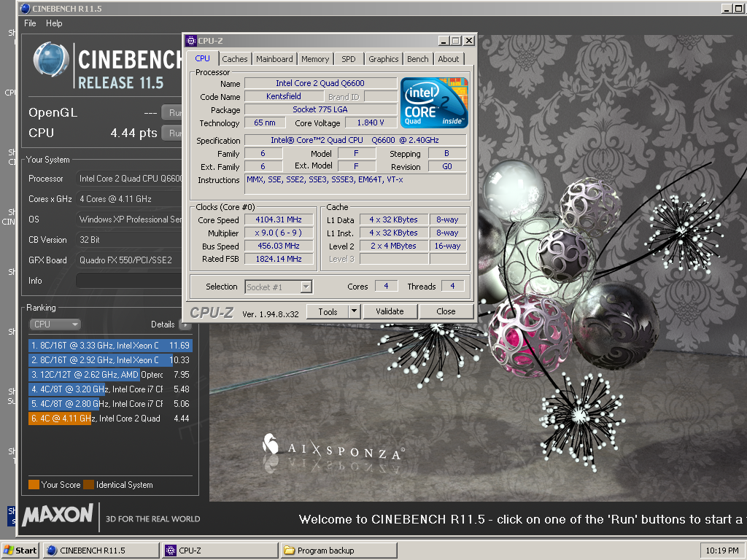Click the 65 nm technology value
Image resolution: width=747 pixels, height=560 pixels.
click(x=265, y=122)
